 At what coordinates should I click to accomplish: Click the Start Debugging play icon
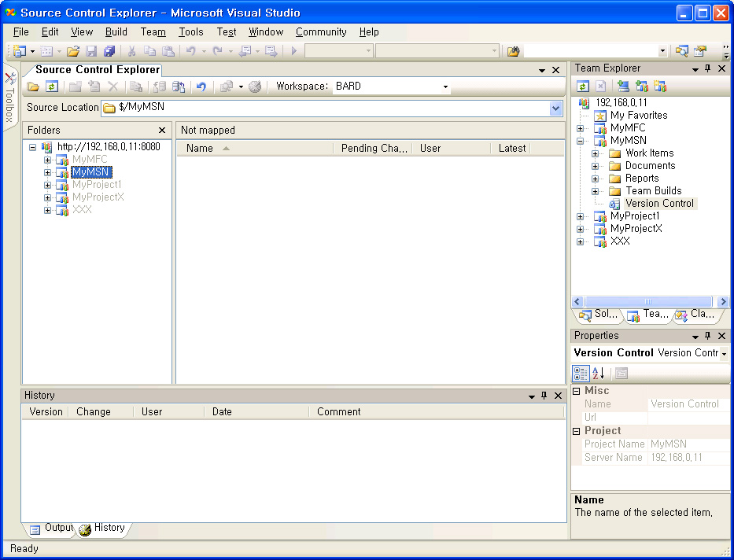[294, 51]
